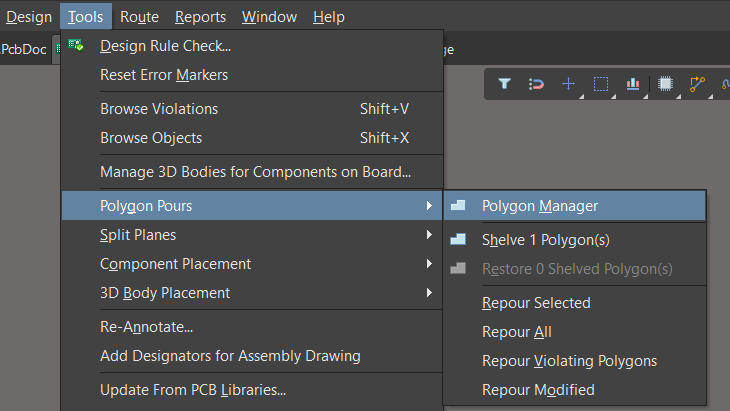Run Design Rule Check...
The height and width of the screenshot is (411, 730).
point(252,46)
